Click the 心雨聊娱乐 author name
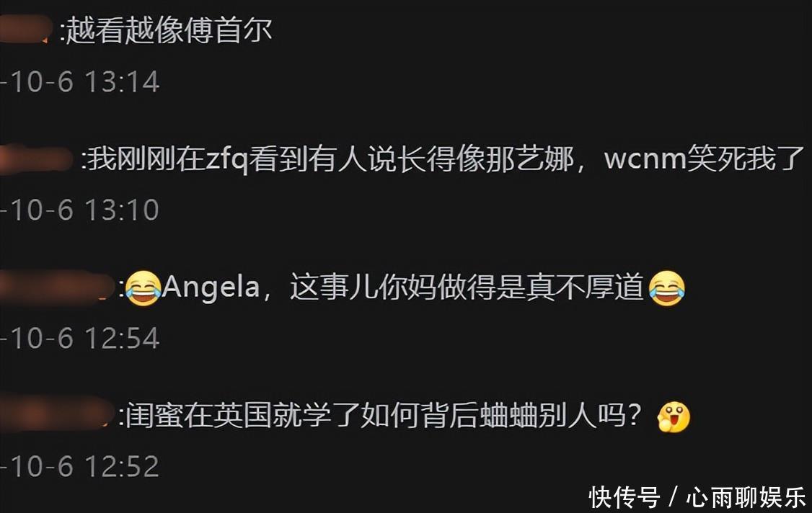 click(x=746, y=497)
